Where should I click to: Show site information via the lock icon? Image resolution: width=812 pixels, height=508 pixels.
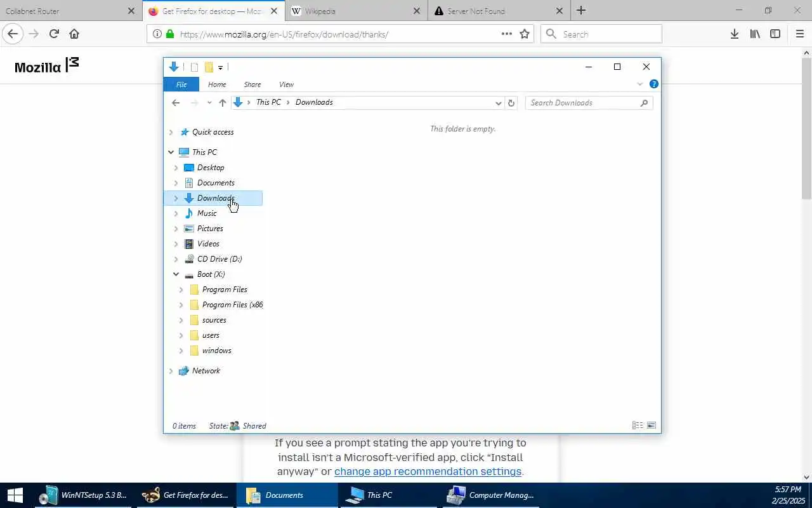[169, 34]
